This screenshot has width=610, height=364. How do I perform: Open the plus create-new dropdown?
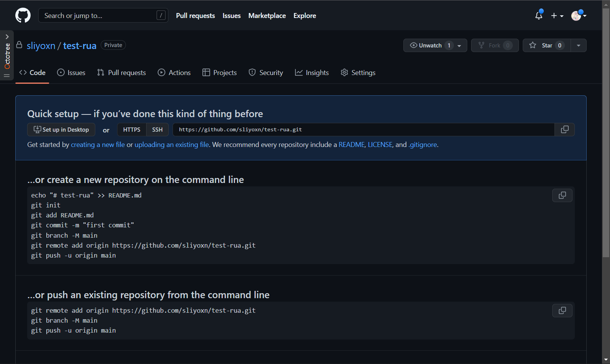point(557,16)
